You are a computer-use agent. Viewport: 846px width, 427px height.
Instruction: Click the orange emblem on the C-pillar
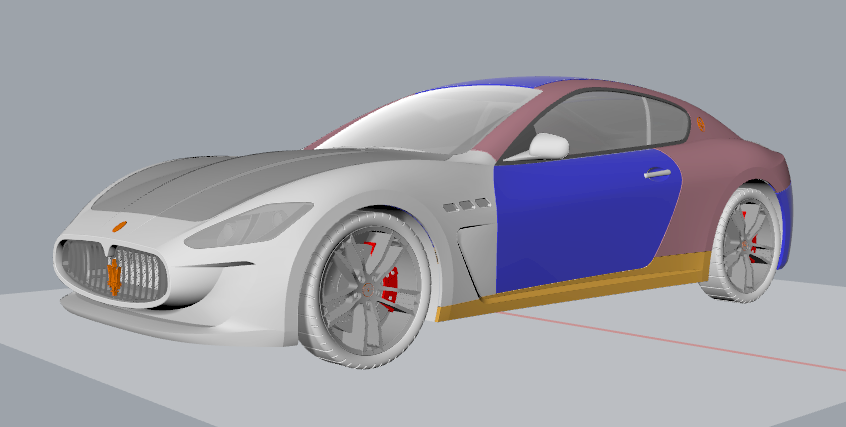(701, 124)
